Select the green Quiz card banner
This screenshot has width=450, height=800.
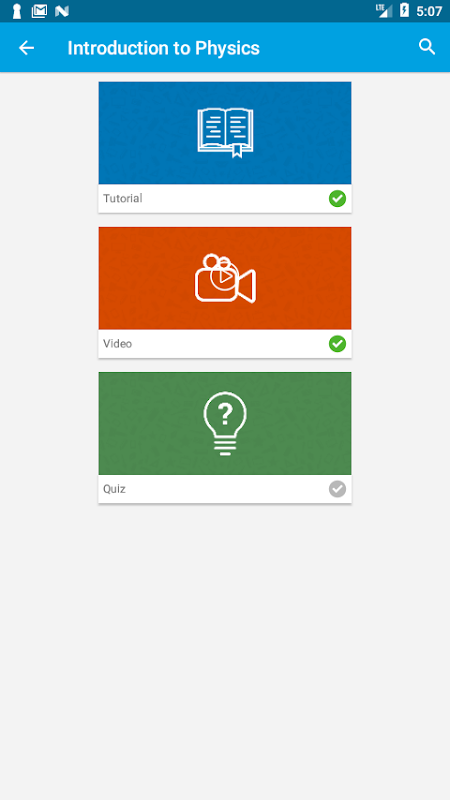click(225, 423)
